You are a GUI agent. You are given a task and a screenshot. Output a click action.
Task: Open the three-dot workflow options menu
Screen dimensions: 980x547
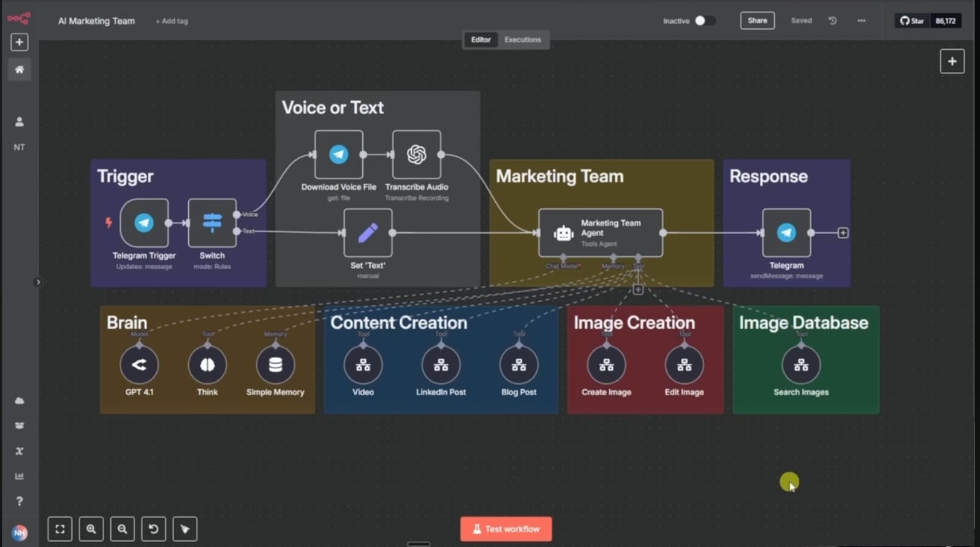tap(861, 20)
